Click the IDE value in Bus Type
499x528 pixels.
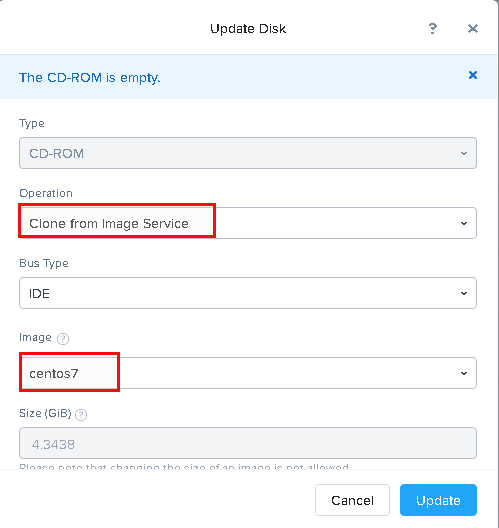coord(39,294)
